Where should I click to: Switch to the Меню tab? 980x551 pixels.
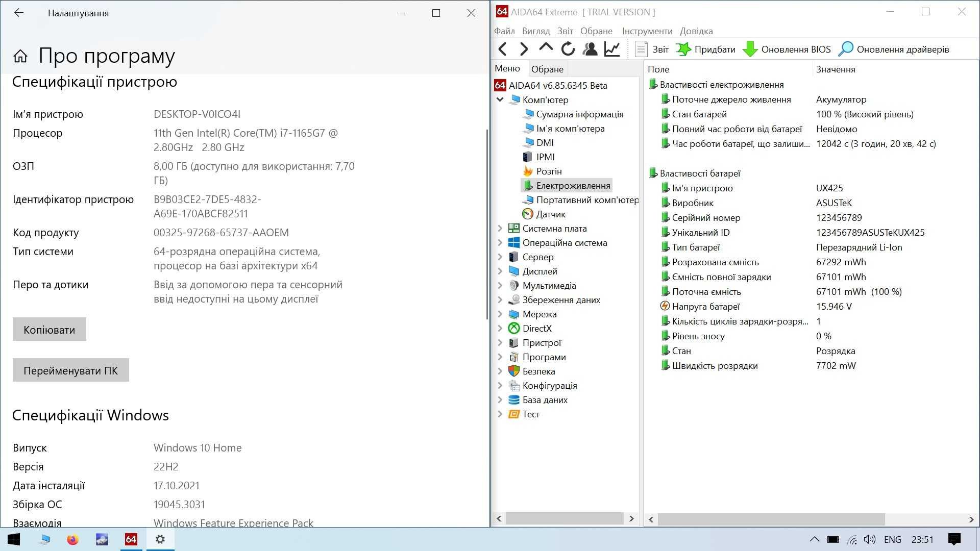[x=507, y=68]
